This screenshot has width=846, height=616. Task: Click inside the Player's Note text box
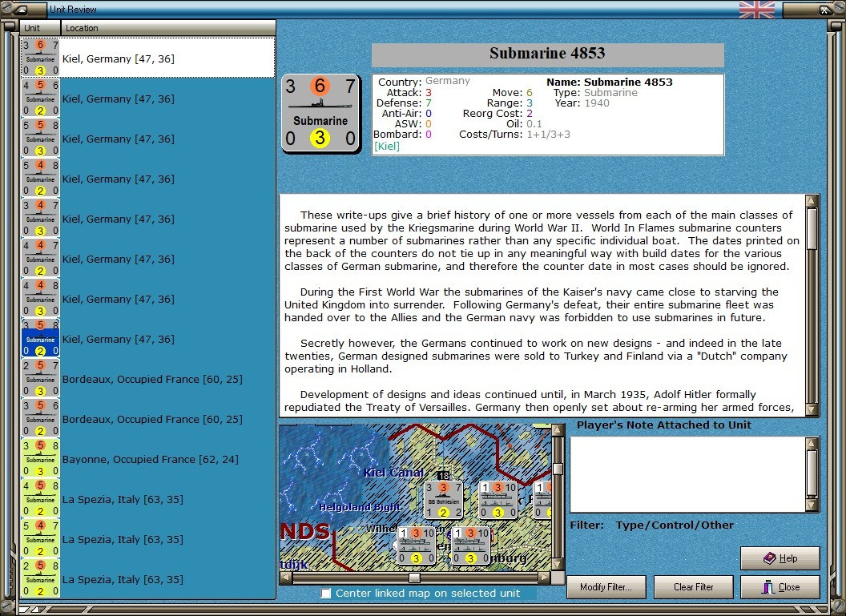coord(688,474)
